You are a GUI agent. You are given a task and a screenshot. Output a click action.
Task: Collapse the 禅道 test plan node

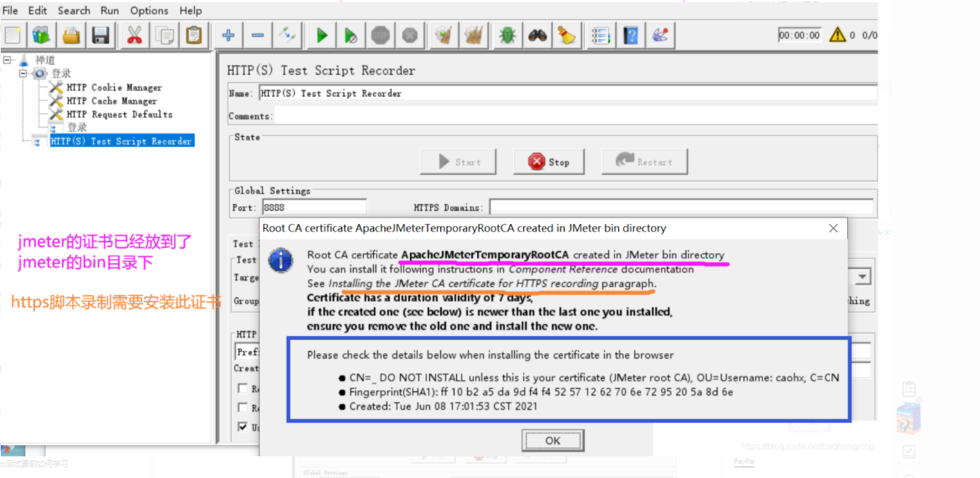7,60
